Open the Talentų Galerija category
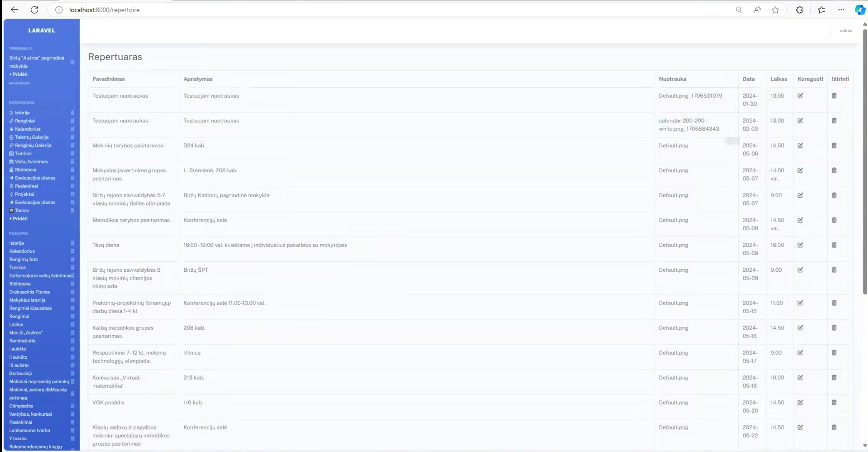The height and width of the screenshot is (452, 868). tap(31, 137)
